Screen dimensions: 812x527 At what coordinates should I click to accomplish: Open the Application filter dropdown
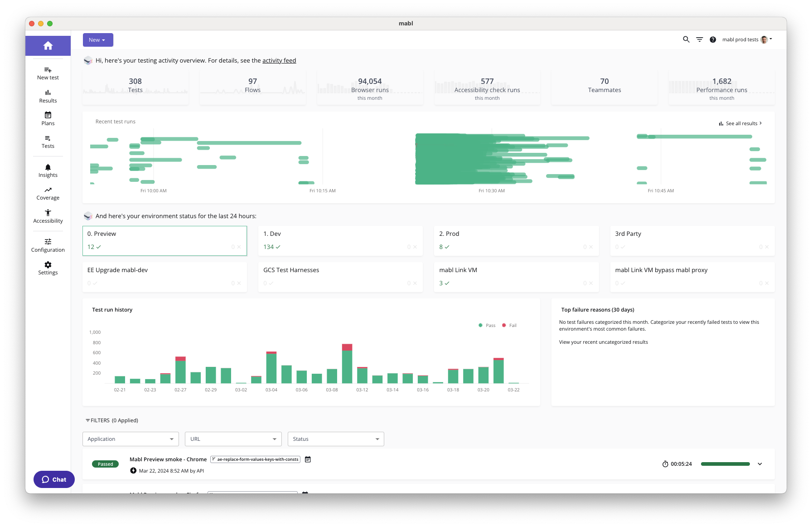[130, 439]
